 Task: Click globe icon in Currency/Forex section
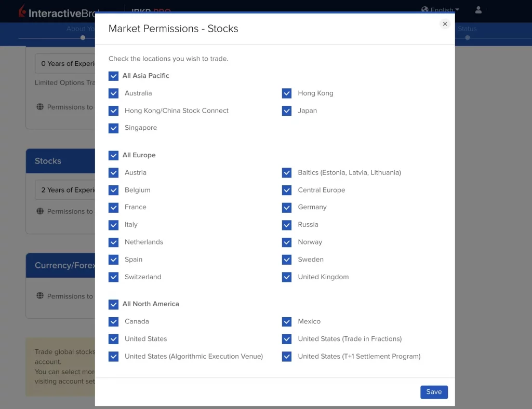pos(40,296)
